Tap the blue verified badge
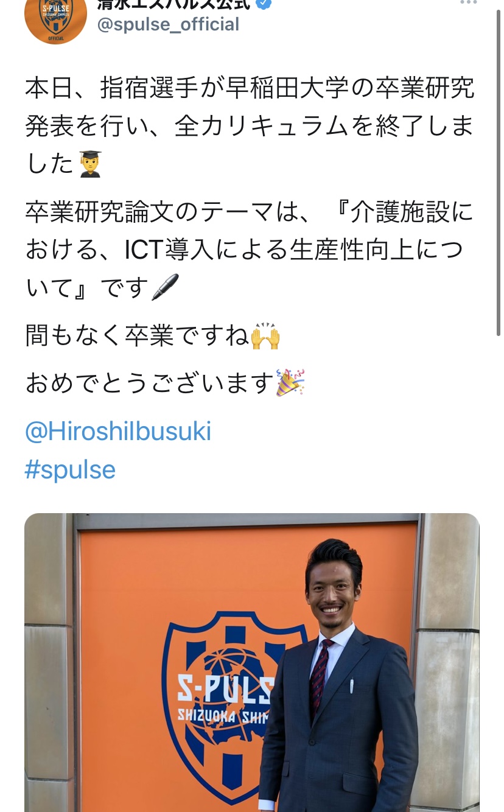Screen dimensions: 504x812 coord(264,3)
